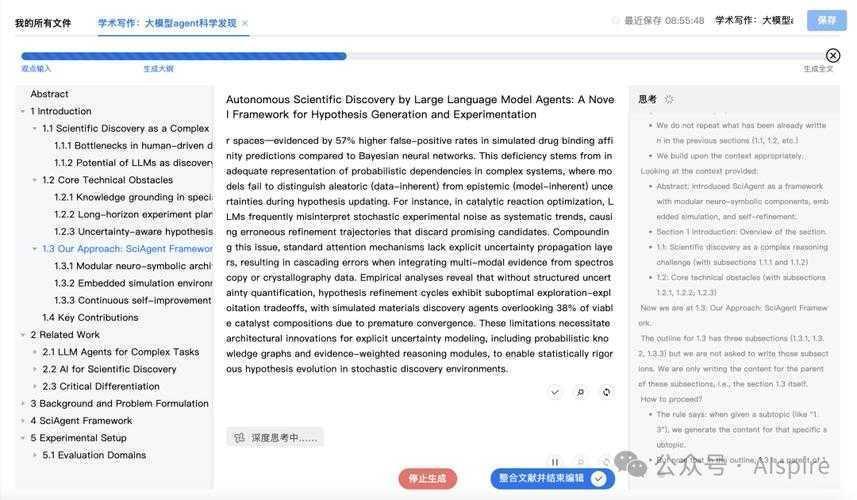Select the Abstract item in the outline

coord(49,94)
